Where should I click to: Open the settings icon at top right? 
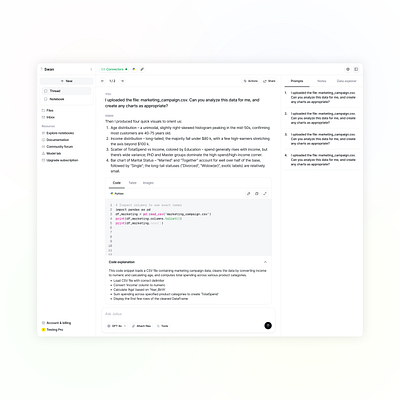tap(348, 69)
